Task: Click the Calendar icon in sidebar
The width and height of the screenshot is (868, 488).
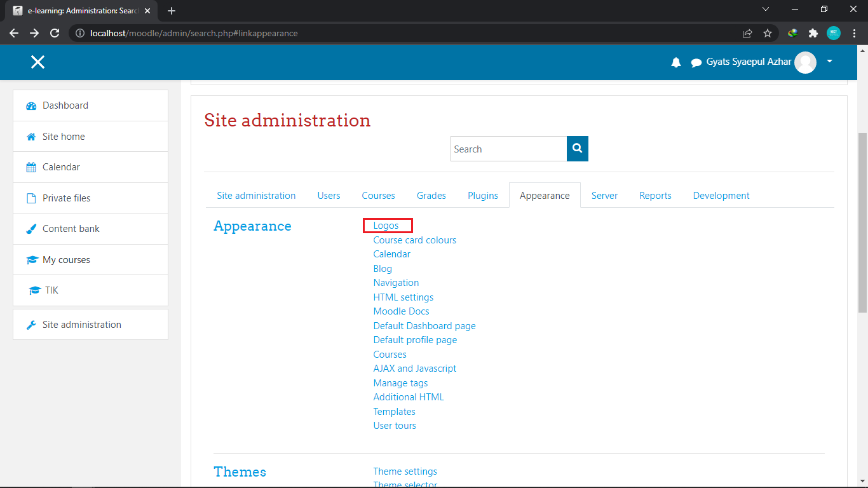Action: click(31, 168)
